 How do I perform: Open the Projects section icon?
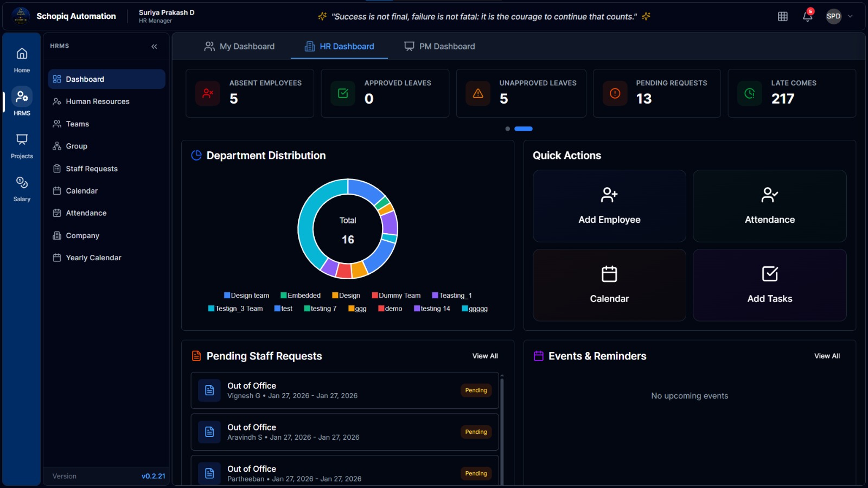pos(22,144)
